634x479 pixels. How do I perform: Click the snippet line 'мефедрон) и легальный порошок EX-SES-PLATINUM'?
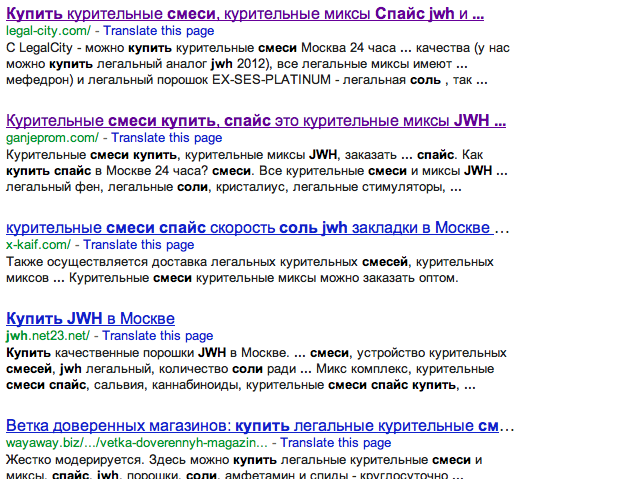[247, 80]
